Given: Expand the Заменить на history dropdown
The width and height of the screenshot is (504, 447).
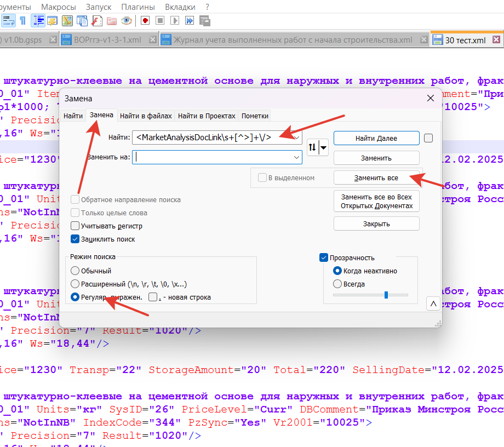Looking at the screenshot, I should (296, 157).
